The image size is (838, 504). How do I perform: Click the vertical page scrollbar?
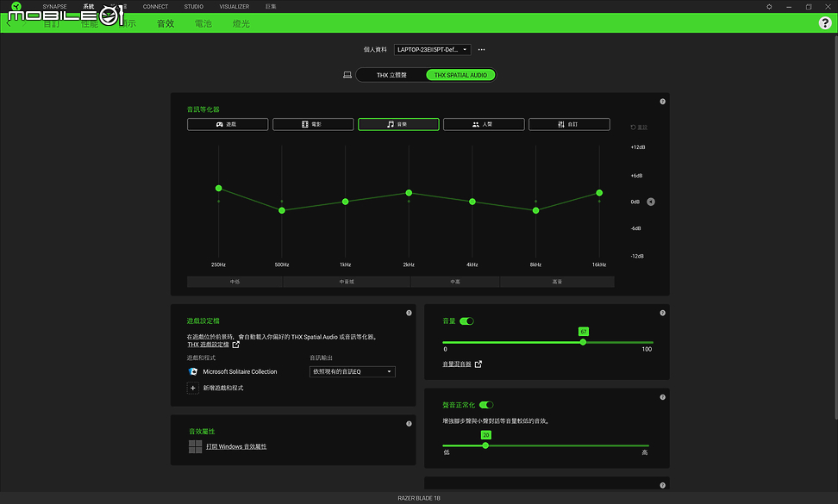(x=835, y=227)
